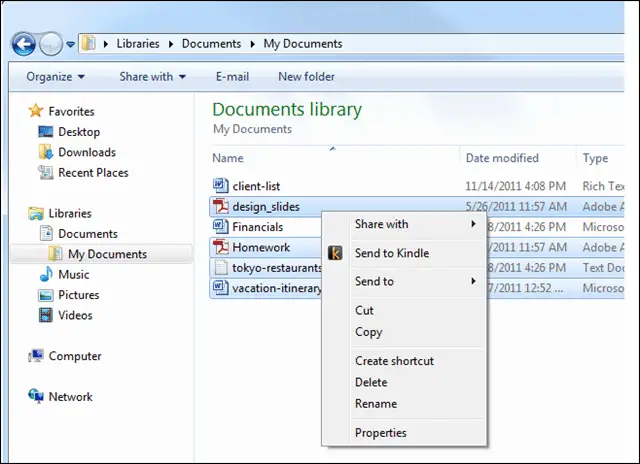Select the tokyo-restaurants file name
This screenshot has width=640, height=464.
277,268
